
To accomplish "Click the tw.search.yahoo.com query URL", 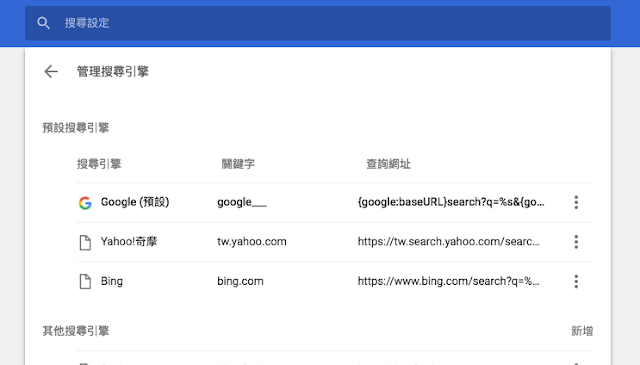I will 449,241.
